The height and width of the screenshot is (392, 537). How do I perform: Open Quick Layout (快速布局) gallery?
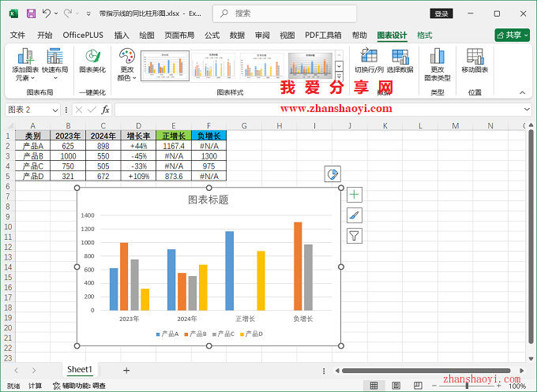click(54, 63)
